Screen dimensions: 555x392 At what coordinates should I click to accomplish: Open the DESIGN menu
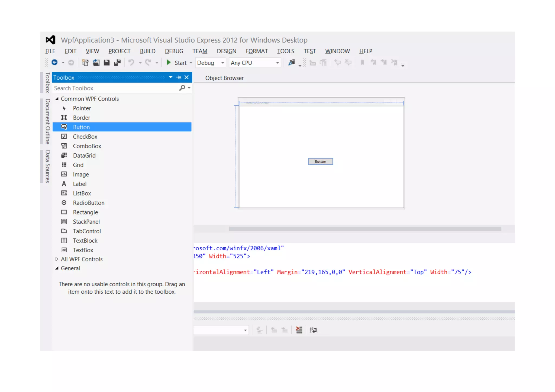tap(227, 51)
